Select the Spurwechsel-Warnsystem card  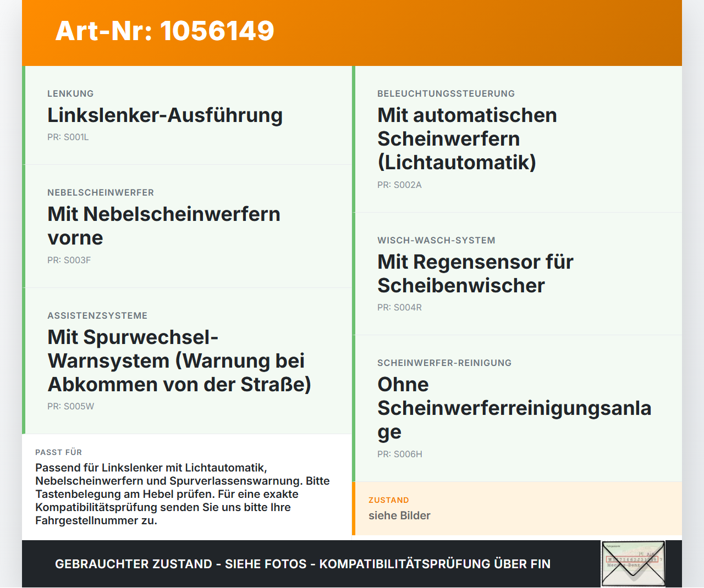click(187, 361)
